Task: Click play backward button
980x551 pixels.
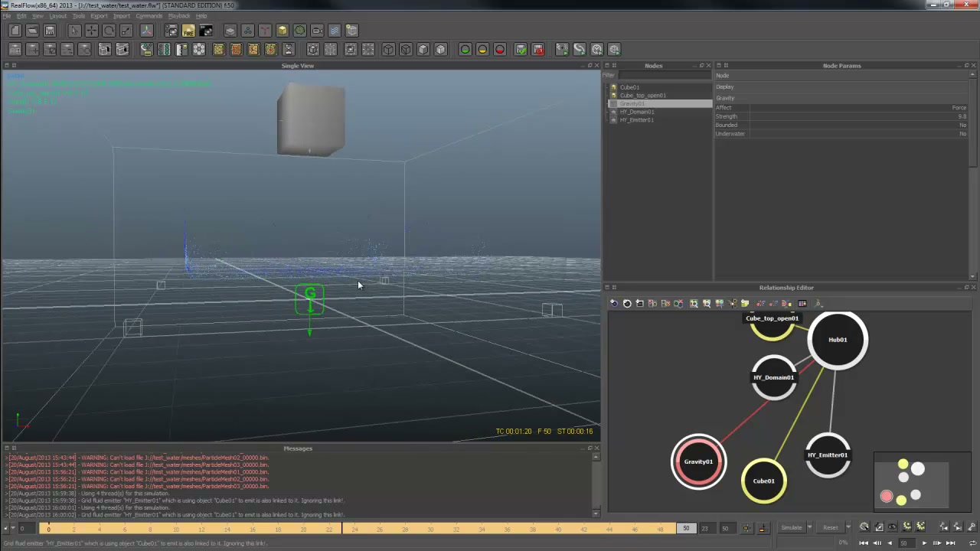Action: [x=889, y=543]
